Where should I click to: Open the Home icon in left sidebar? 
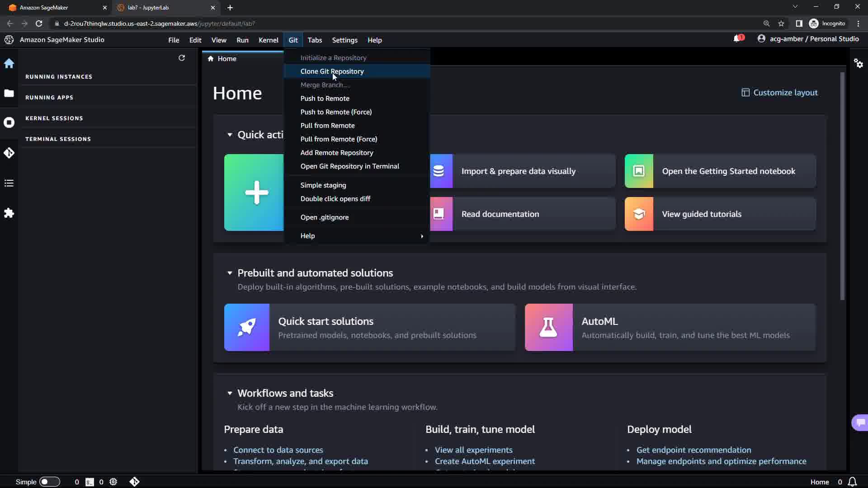(9, 64)
